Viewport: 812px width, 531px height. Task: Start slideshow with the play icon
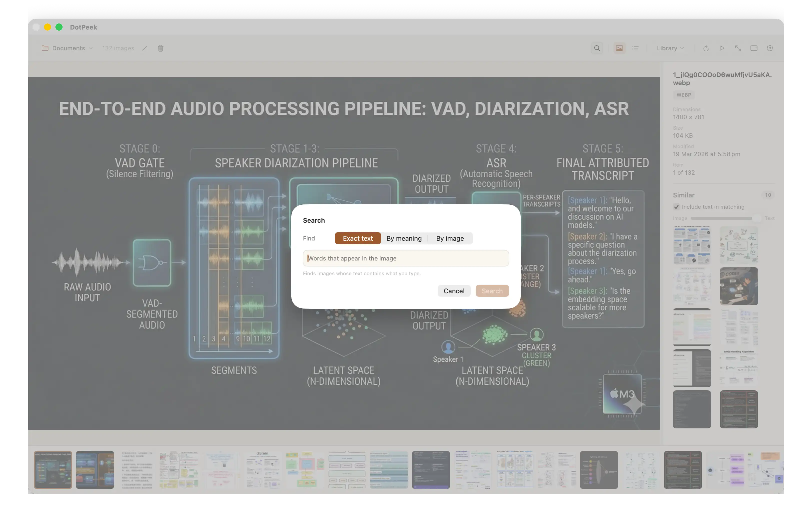click(x=722, y=48)
